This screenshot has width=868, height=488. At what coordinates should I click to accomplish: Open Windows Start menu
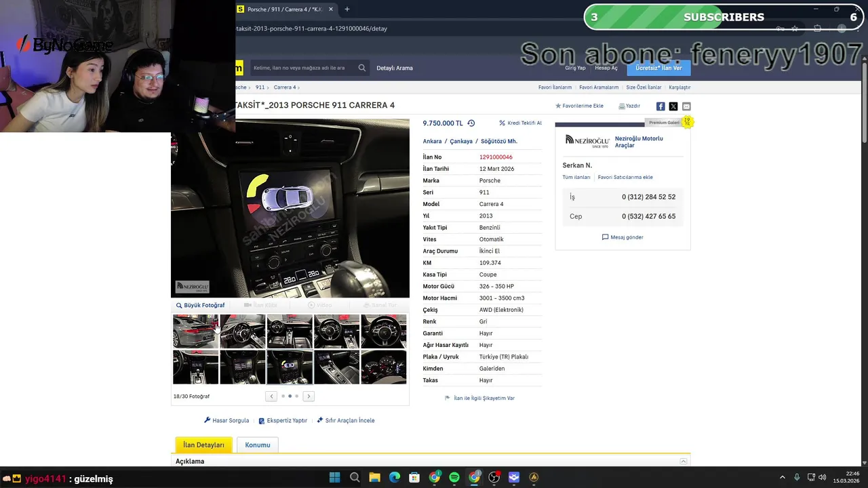click(x=334, y=477)
